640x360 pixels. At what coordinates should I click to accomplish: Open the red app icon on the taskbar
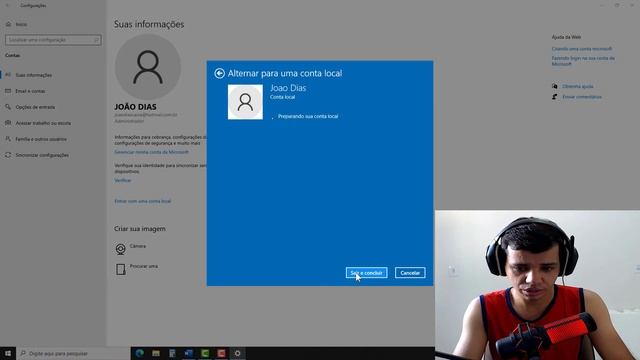(x=221, y=353)
